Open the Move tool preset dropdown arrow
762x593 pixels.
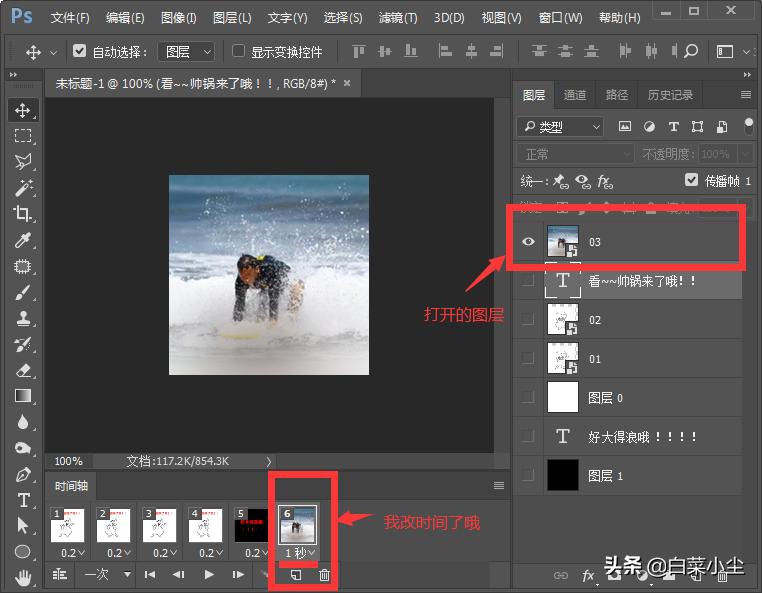click(x=54, y=52)
